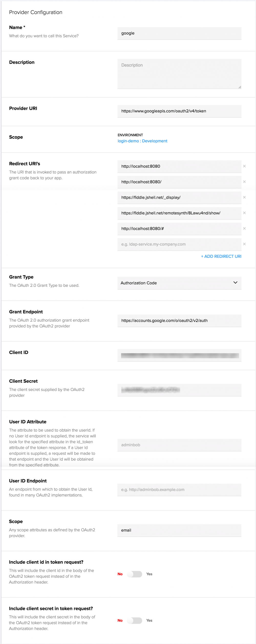Remove the http://localhost:8080 redirect URI
Screen dimensions: 256x644
pos(244,166)
